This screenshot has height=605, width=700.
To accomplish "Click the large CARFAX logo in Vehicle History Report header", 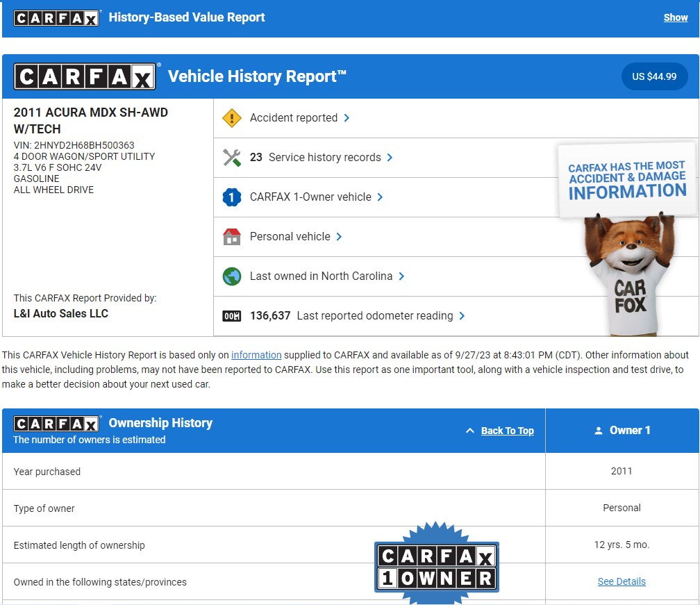I will (x=85, y=76).
